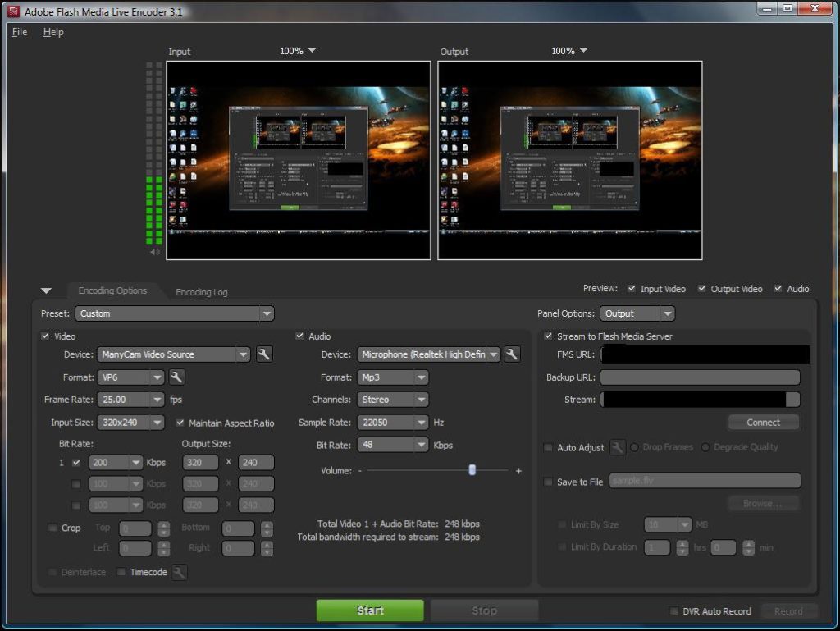Click the Stream name field
The height and width of the screenshot is (631, 840).
pyautogui.click(x=701, y=400)
